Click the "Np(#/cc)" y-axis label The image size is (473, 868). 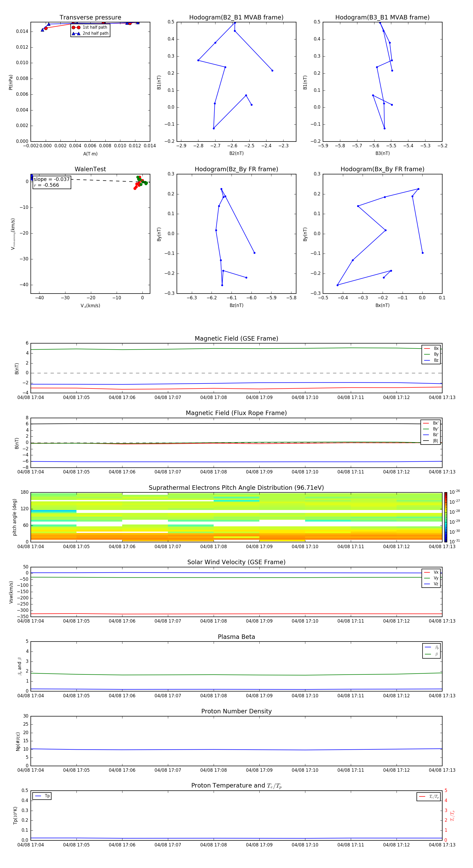tap(18, 741)
